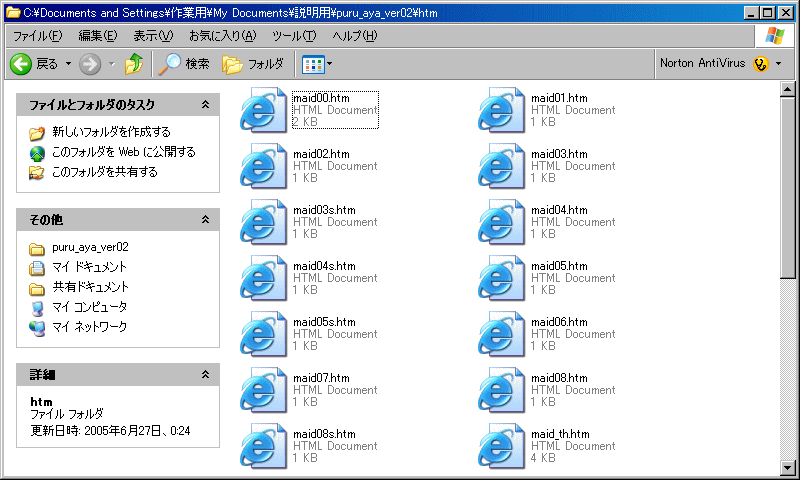Screen dimensions: 800x480
Task: Open the ファイル(F) menu
Action: [37, 36]
